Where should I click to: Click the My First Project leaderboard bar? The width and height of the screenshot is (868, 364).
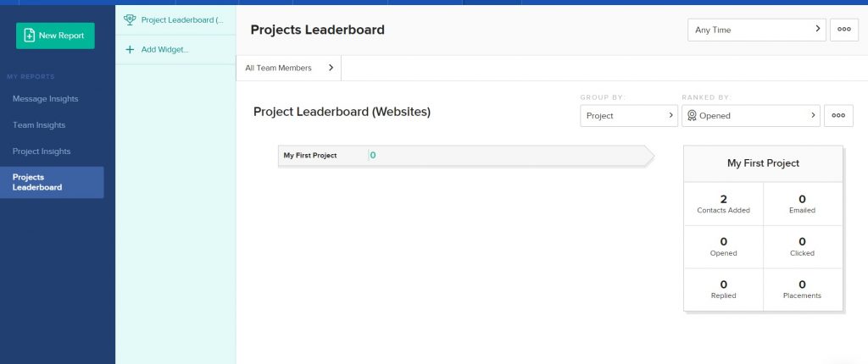(x=465, y=156)
